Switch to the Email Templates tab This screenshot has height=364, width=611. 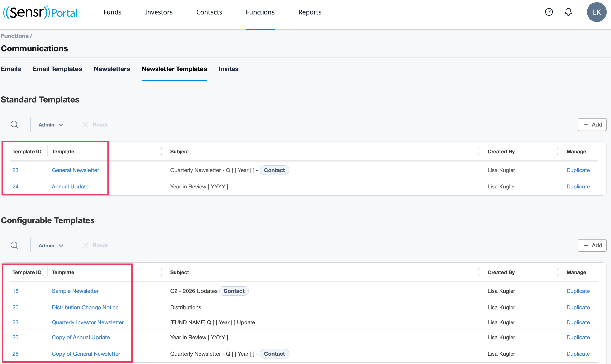point(57,69)
